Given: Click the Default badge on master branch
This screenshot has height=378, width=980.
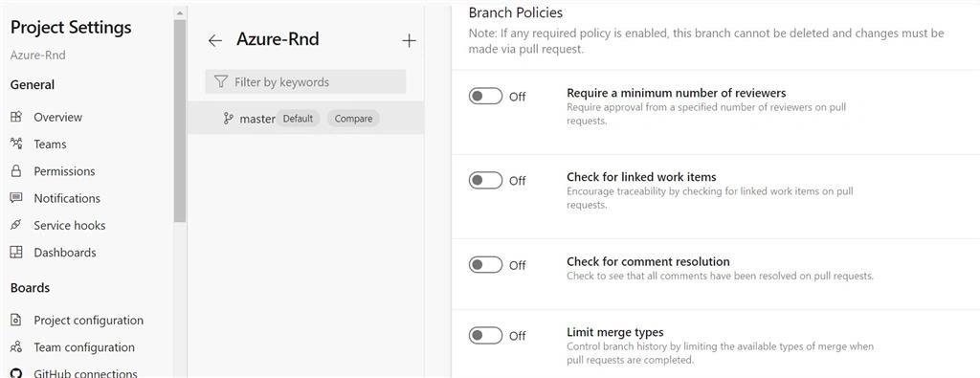Looking at the screenshot, I should [299, 118].
